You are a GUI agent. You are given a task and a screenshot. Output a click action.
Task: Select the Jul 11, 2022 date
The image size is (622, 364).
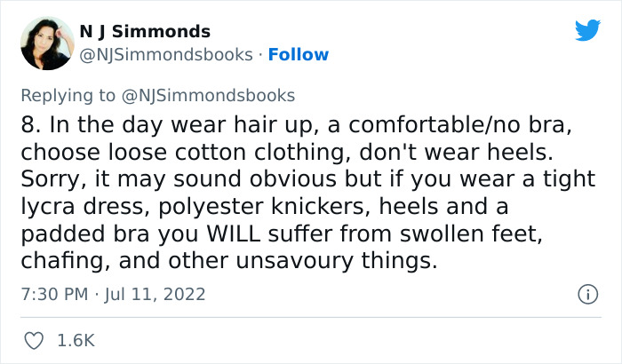[x=155, y=294]
